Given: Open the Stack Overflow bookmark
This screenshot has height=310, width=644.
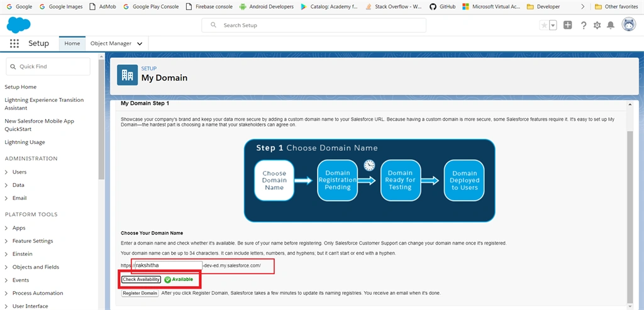Looking at the screenshot, I should coord(394,6).
